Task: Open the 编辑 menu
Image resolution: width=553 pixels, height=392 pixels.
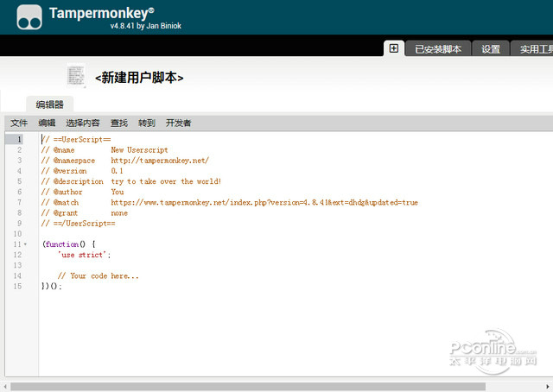Action: [x=47, y=123]
